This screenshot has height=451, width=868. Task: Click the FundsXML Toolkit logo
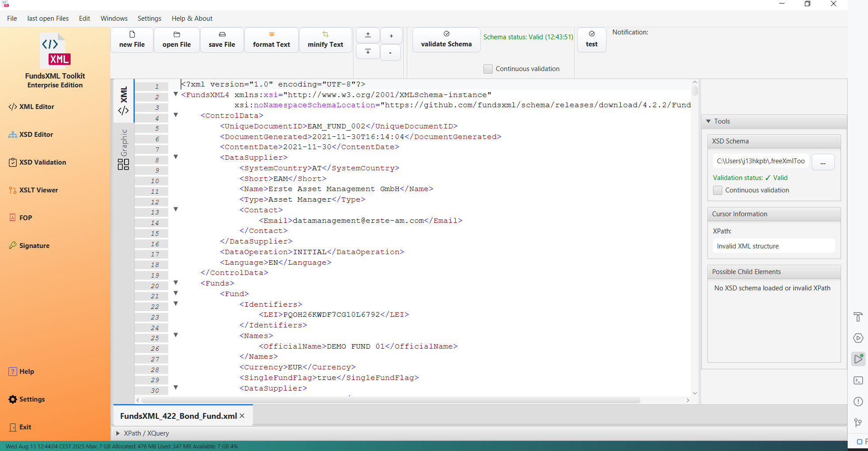coord(55,51)
